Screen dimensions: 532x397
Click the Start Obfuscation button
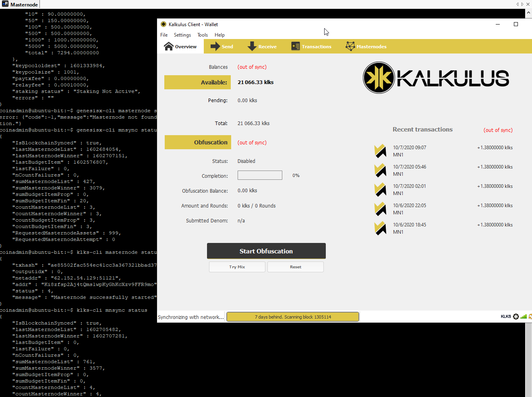(x=266, y=251)
